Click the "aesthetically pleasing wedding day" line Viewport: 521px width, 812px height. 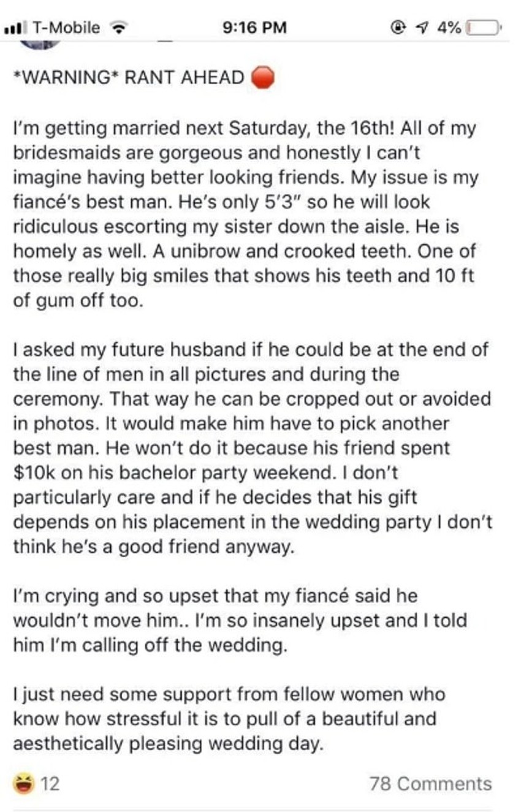(x=167, y=743)
